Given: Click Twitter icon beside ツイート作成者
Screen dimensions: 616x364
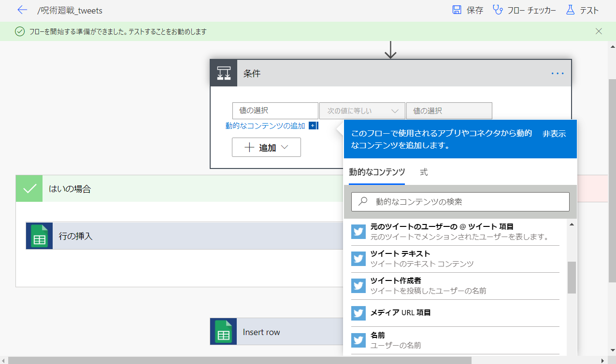Looking at the screenshot, I should tap(358, 286).
